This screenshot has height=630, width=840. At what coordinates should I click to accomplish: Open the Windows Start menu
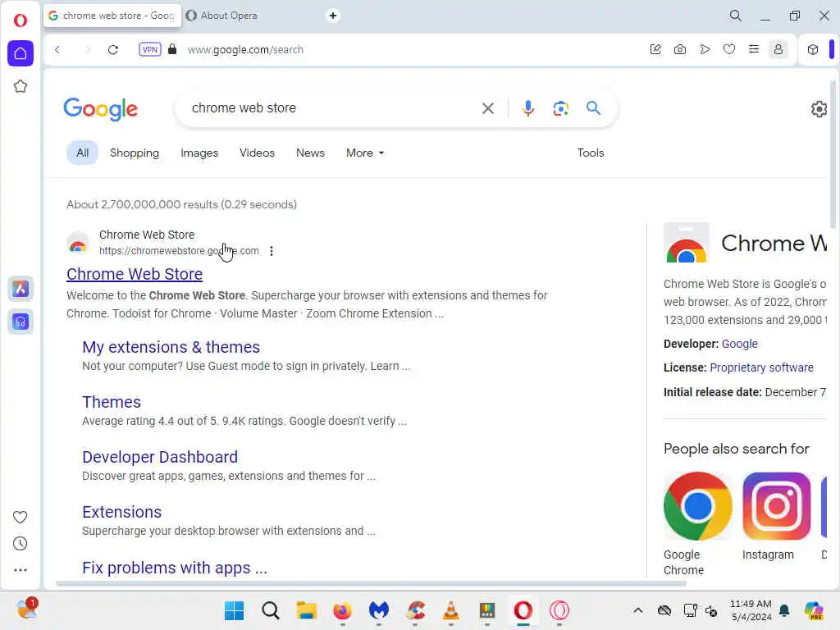tap(234, 610)
